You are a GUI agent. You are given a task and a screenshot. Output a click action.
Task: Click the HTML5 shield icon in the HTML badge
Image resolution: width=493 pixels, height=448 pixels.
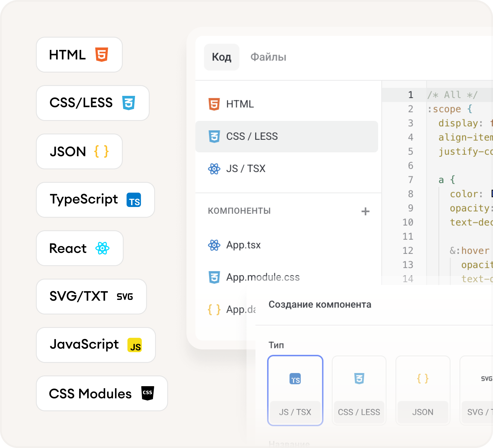pos(102,55)
